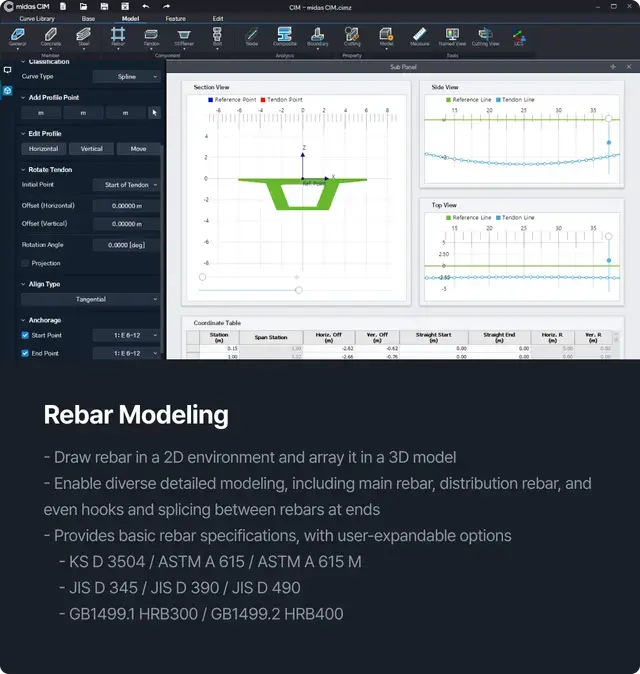This screenshot has height=674, width=640.
Task: Uncheck the Start Point anchorage checkbox
Action: pyautogui.click(x=25, y=336)
